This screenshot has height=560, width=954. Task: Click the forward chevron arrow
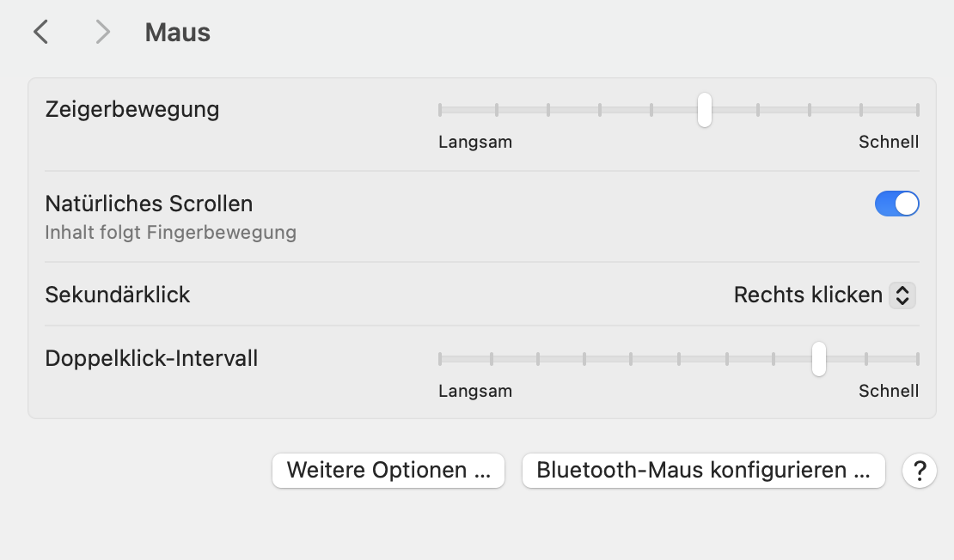click(x=103, y=33)
